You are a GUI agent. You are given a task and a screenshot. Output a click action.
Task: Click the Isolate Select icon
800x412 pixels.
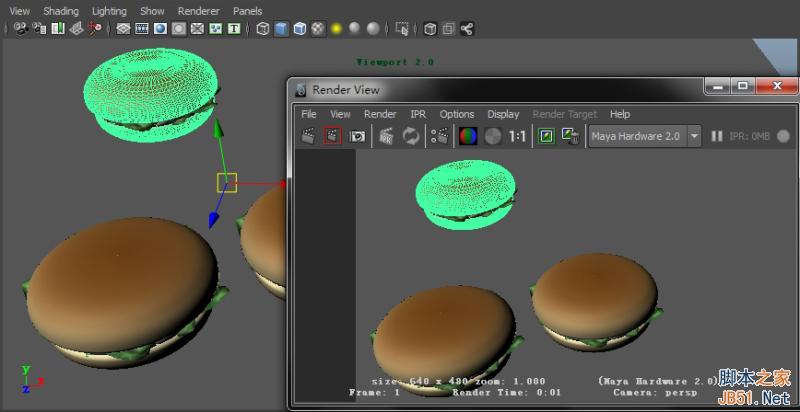(x=402, y=29)
